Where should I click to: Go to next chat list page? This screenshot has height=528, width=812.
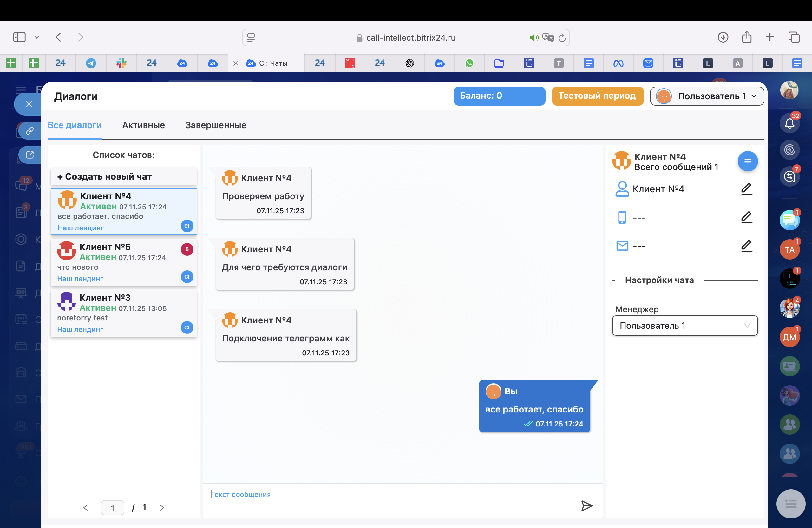pos(162,507)
